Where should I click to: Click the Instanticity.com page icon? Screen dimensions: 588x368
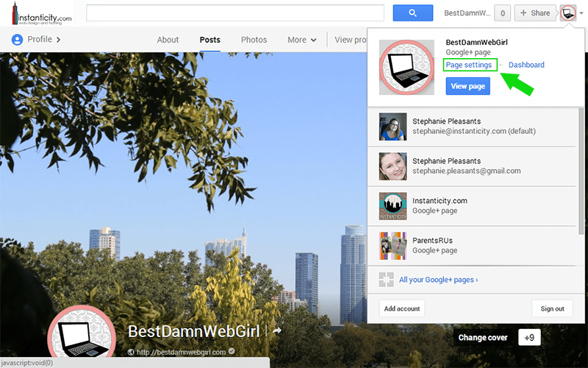click(x=392, y=206)
